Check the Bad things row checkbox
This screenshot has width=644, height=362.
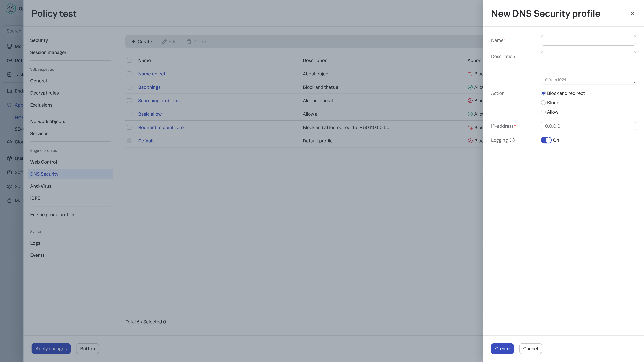129,87
